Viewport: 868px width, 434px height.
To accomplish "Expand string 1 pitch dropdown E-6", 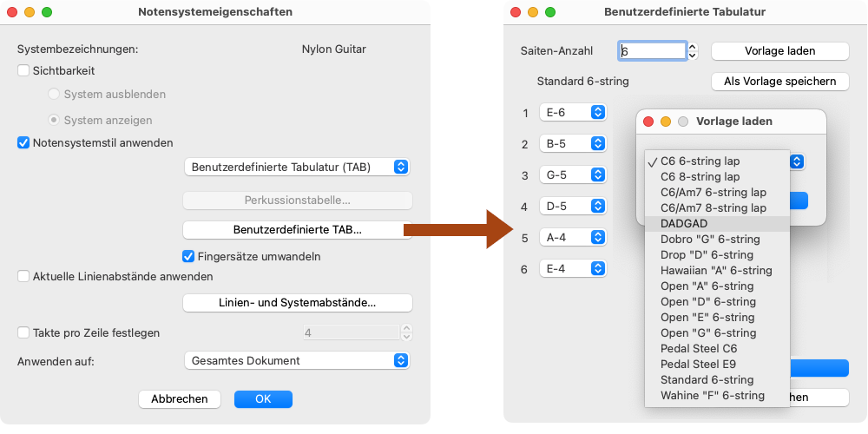I will point(572,113).
